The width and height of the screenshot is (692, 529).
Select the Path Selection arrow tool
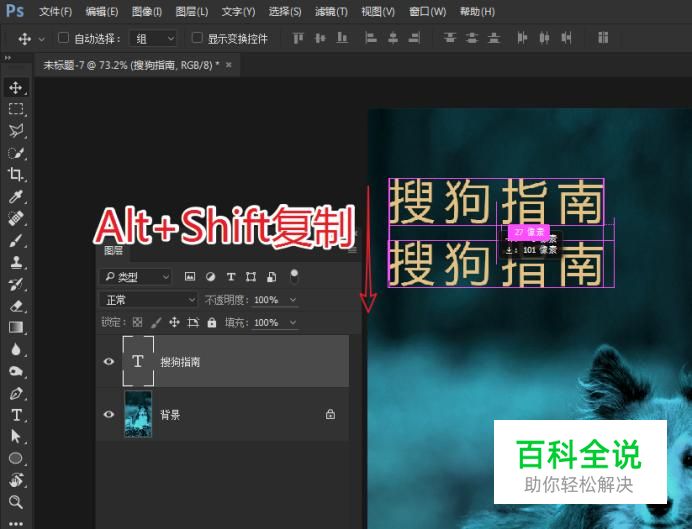(x=16, y=436)
